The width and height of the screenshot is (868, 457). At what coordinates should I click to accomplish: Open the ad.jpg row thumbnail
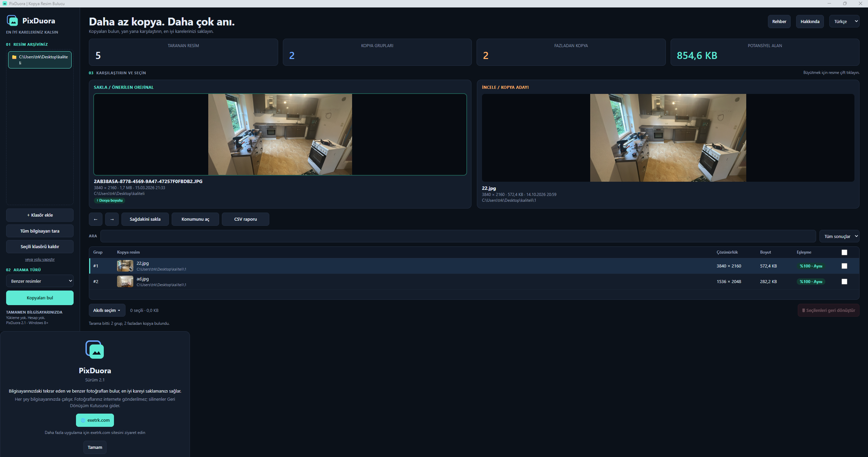(x=125, y=281)
